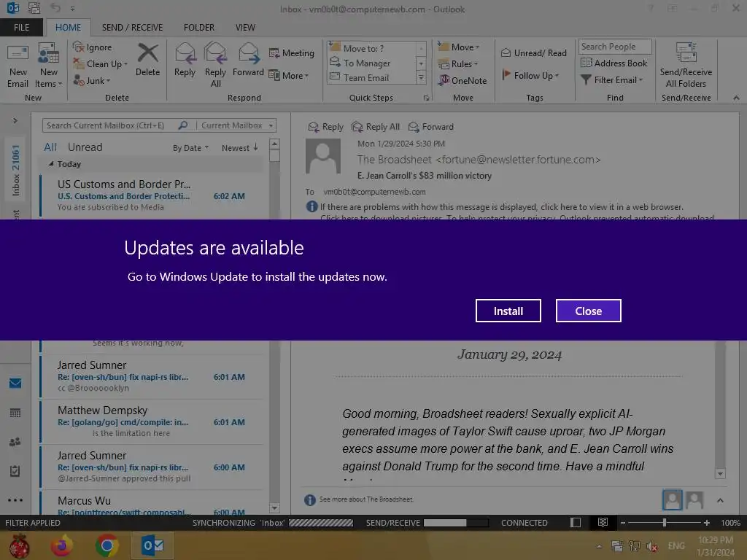The width and height of the screenshot is (747, 560).
Task: Open Marcus Wu's email
Action: coord(152,504)
